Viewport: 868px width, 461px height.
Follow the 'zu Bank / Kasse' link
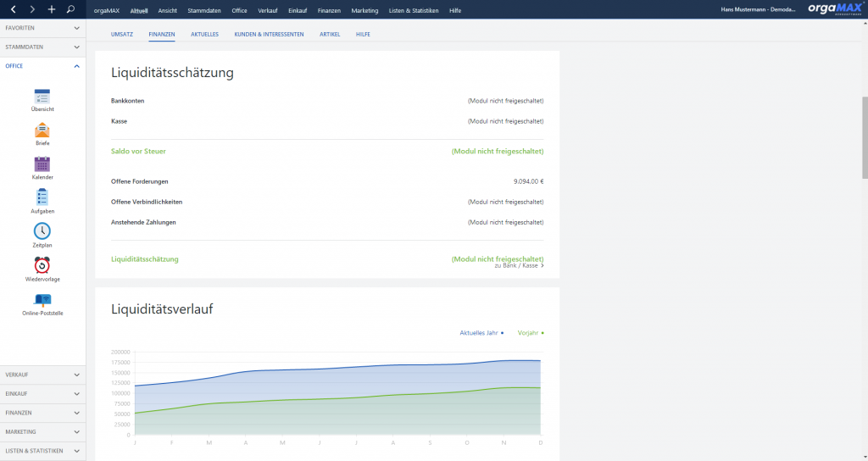click(x=520, y=265)
